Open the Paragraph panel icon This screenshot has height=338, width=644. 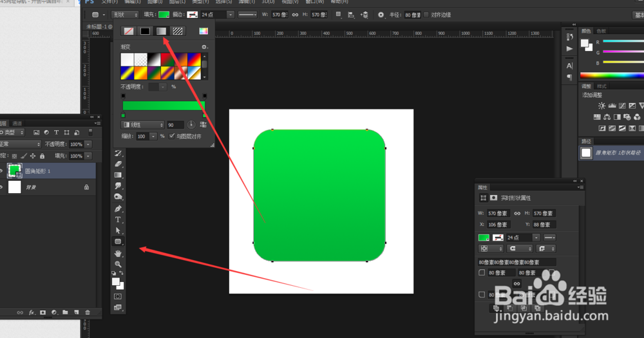coord(570,77)
